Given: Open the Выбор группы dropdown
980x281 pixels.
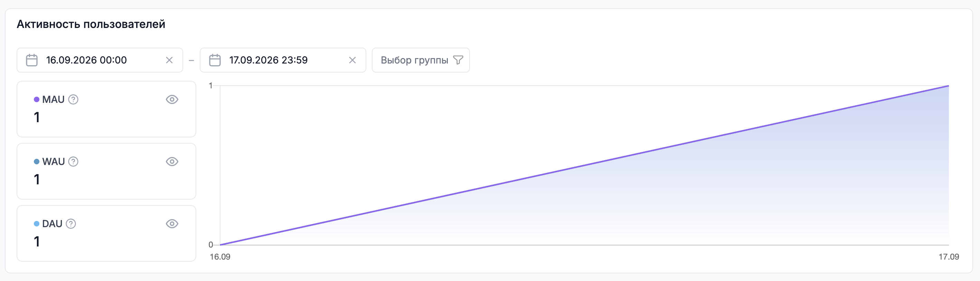Looking at the screenshot, I should click(421, 60).
